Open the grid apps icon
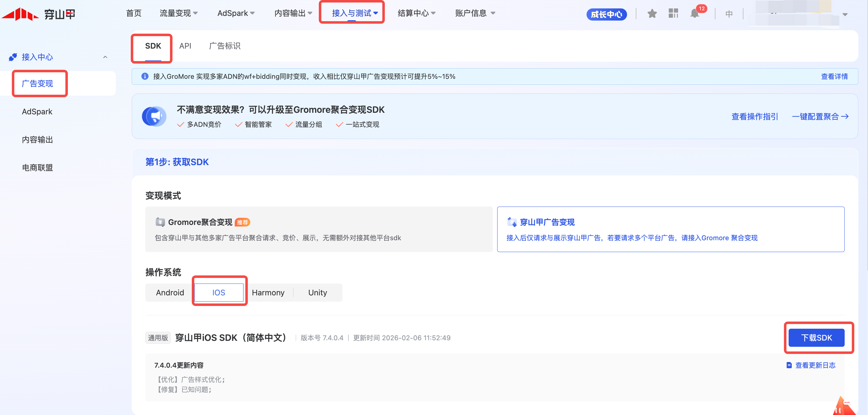868x415 pixels. point(673,13)
